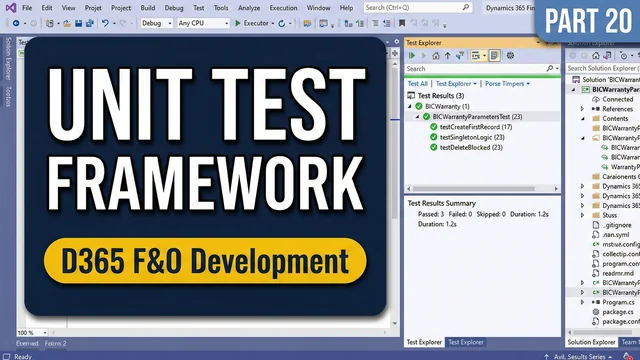The image size is (640, 360).
Task: Select testDeleteBlocked (23) test result
Action: click(x=471, y=147)
